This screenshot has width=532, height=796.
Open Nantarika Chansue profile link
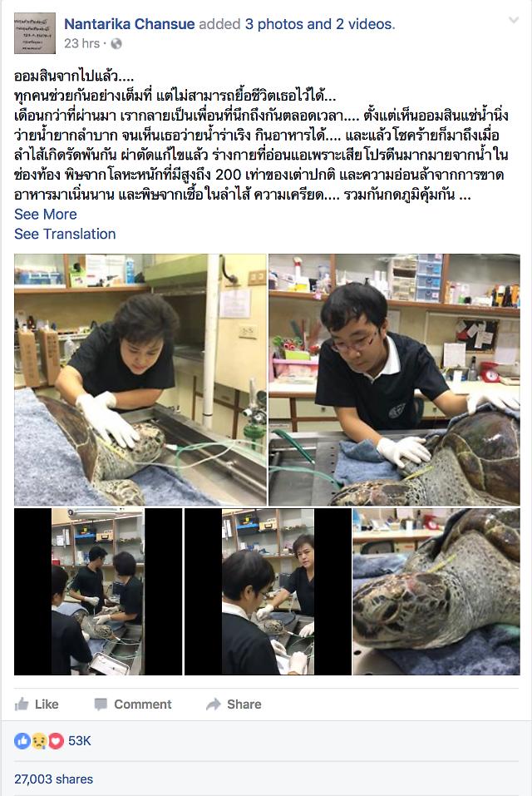click(x=130, y=24)
